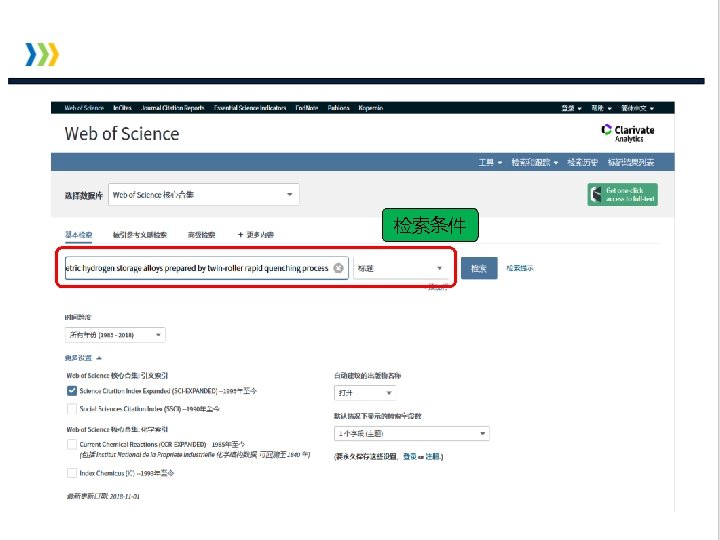720x540 pixels.
Task: Click the 注册 register link
Action: point(433,456)
